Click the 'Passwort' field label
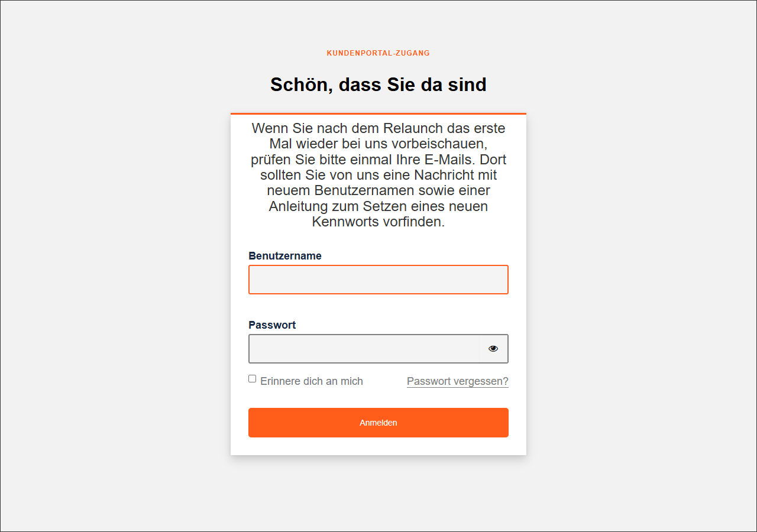The height and width of the screenshot is (532, 757). pyautogui.click(x=272, y=325)
